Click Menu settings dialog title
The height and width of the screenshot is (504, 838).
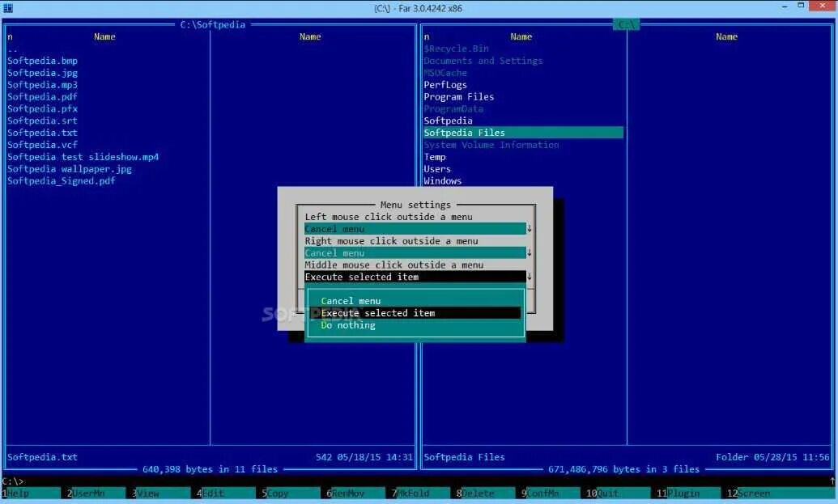(415, 205)
